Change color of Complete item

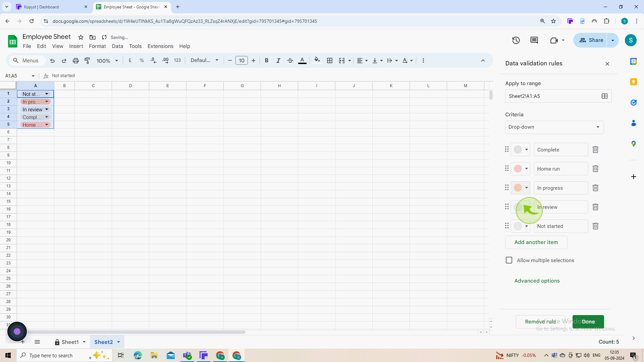[x=520, y=149]
